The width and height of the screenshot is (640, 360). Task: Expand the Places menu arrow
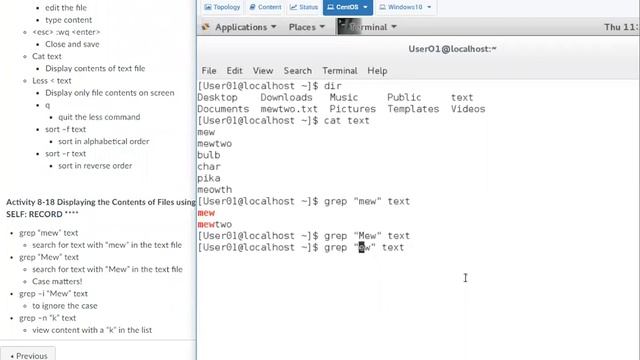click(x=322, y=27)
